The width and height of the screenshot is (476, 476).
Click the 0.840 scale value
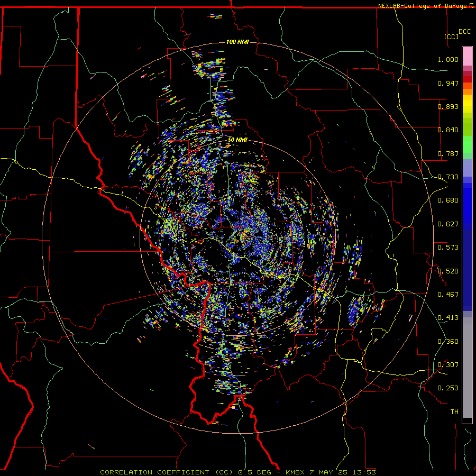[448, 130]
